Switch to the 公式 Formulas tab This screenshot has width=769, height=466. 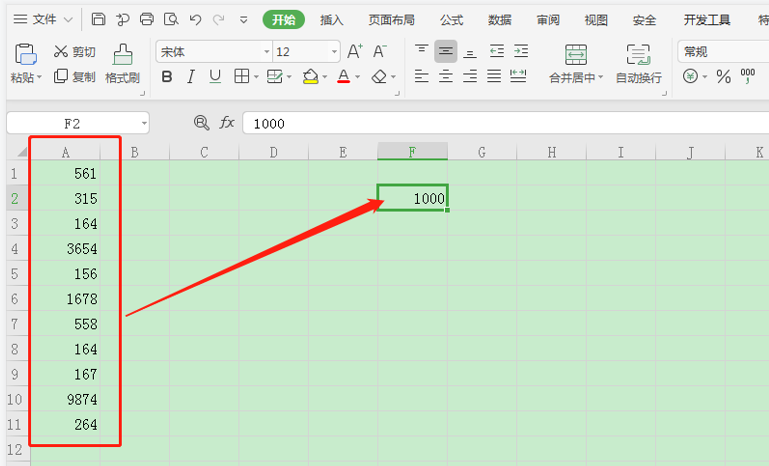451,20
